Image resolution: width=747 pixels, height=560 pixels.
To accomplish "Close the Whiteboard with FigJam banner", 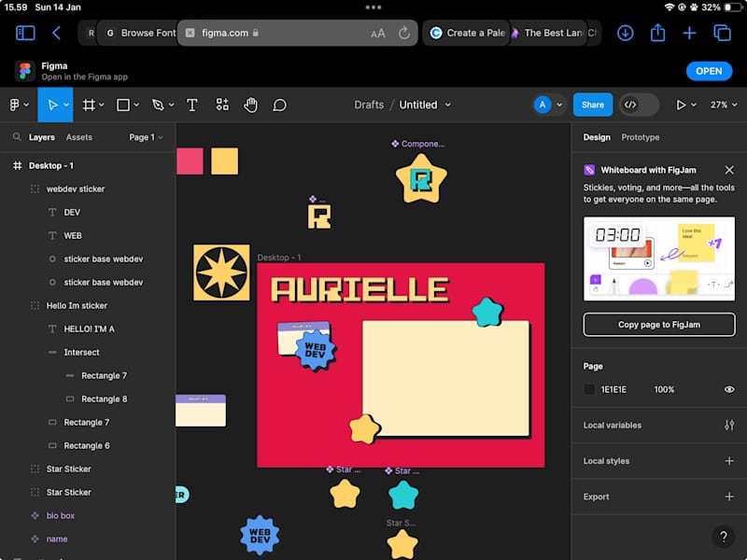I will tap(729, 170).
